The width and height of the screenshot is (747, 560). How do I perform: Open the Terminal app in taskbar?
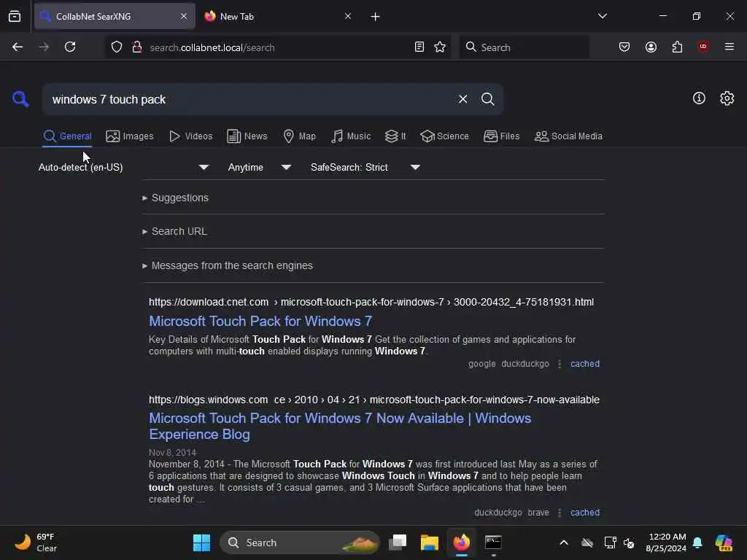pyautogui.click(x=493, y=542)
